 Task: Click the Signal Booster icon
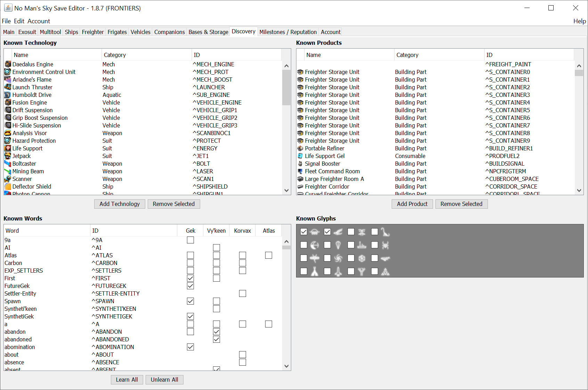pyautogui.click(x=301, y=164)
